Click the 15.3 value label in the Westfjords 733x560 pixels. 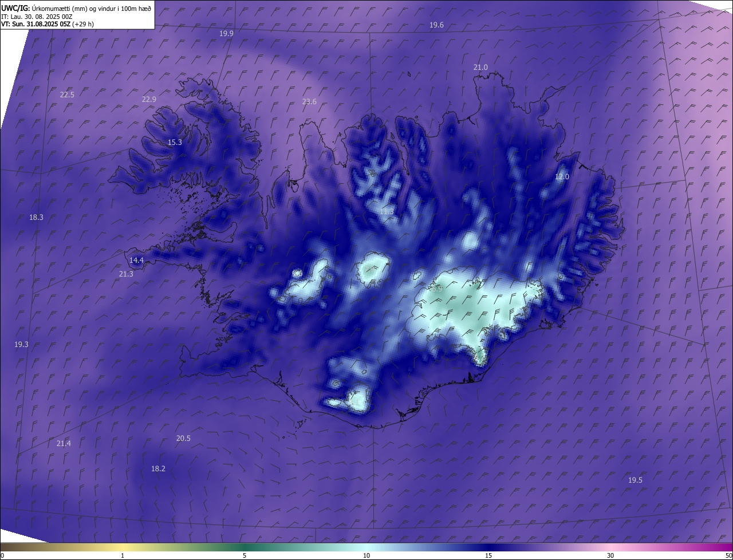[175, 142]
